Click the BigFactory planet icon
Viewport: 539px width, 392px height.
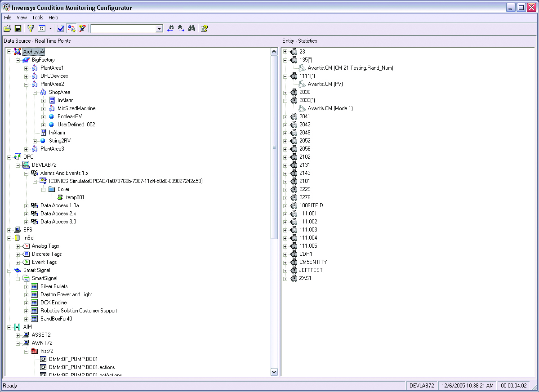26,60
